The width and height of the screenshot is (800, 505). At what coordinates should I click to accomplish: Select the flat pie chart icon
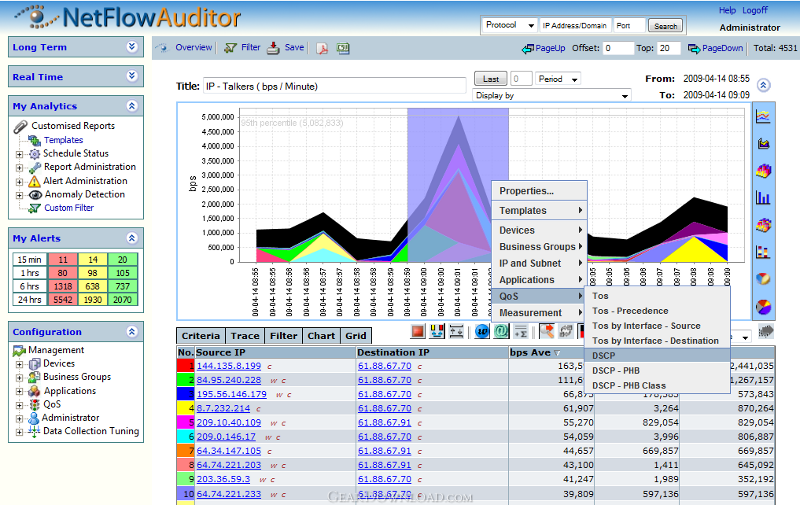(x=763, y=307)
